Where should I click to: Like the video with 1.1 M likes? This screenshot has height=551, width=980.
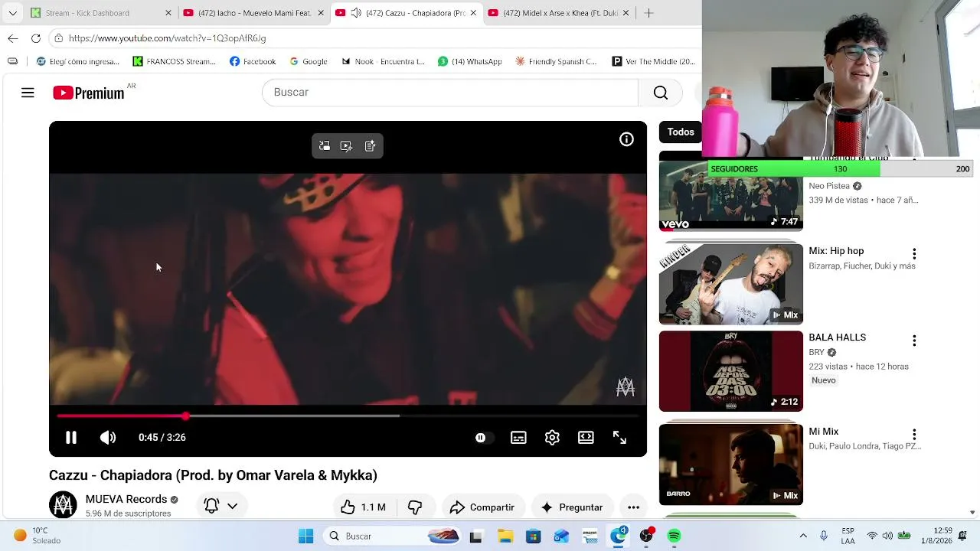click(x=364, y=507)
